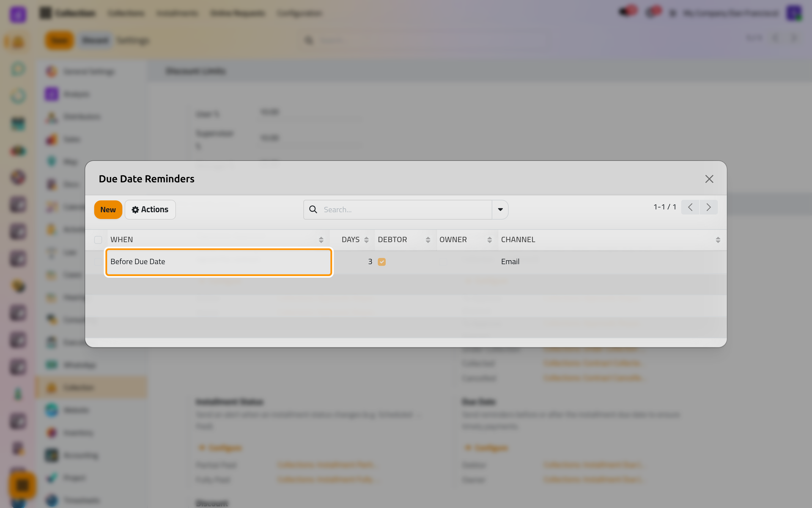This screenshot has height=508, width=812.
Task: Go to previous page of reminders
Action: point(690,207)
